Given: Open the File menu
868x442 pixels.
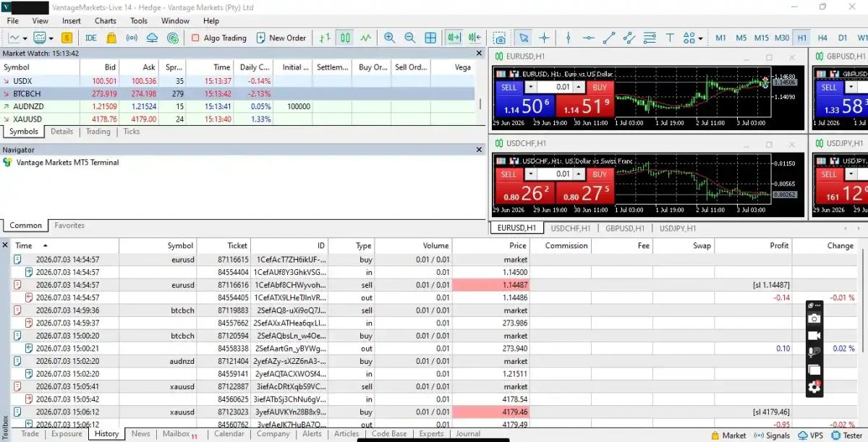Looking at the screenshot, I should [13, 21].
